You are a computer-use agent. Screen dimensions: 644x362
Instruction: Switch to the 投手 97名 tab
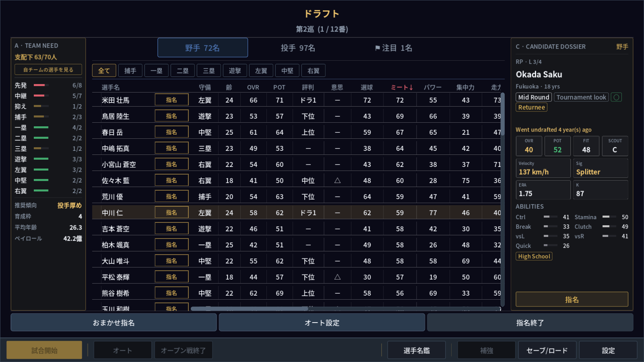coord(298,48)
